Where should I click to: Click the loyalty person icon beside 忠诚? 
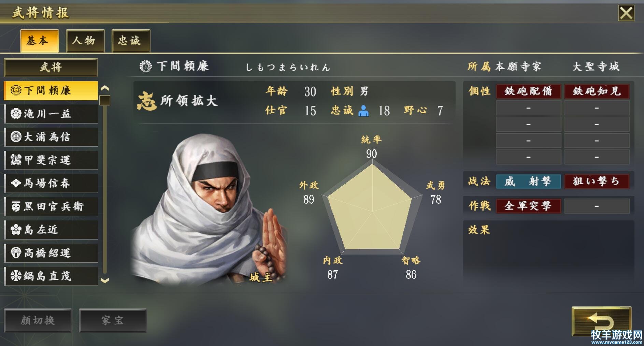[364, 111]
